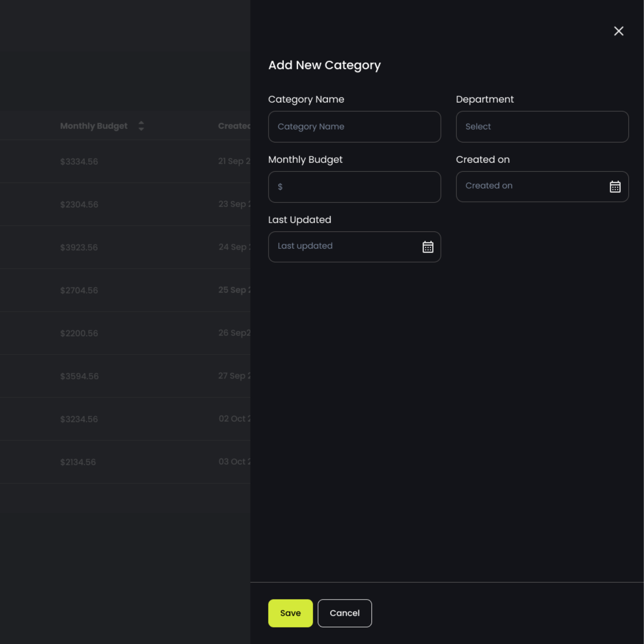Image resolution: width=644 pixels, height=644 pixels.
Task: Select the $3334.56 budget row
Action: pyautogui.click(x=79, y=162)
